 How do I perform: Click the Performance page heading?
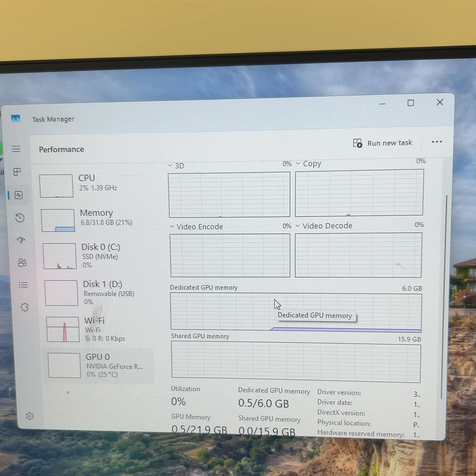(61, 150)
